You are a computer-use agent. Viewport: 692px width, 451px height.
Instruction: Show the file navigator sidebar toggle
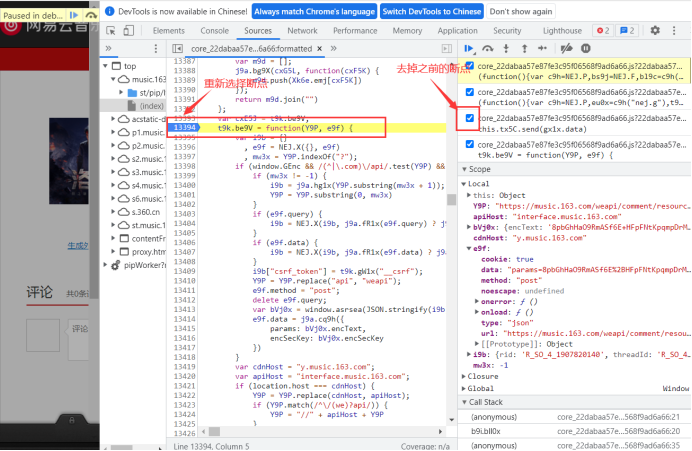tap(177, 49)
